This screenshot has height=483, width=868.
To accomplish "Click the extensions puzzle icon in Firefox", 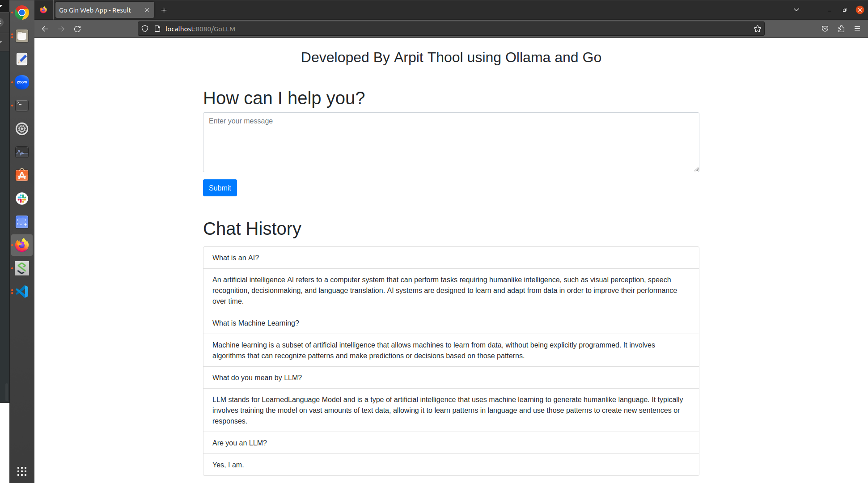I will click(x=841, y=29).
